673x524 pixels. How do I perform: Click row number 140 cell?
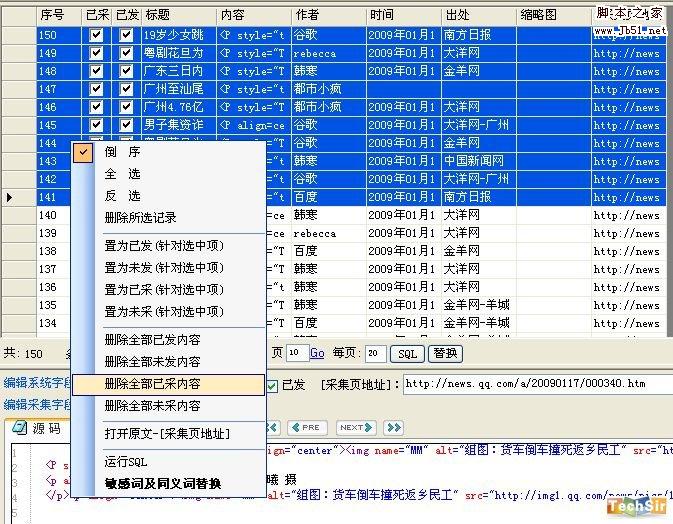pos(54,215)
